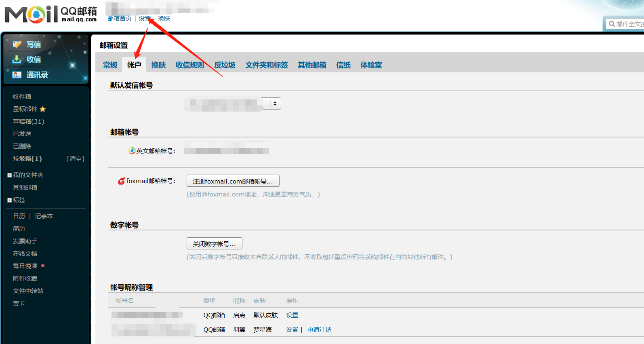
Task: Click the 梦星海 skin cell
Action: click(x=263, y=330)
